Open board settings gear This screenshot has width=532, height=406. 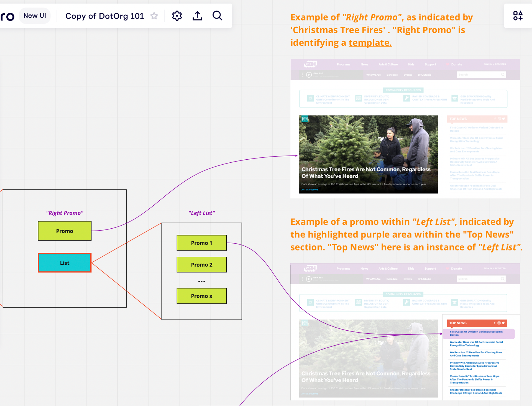[177, 16]
